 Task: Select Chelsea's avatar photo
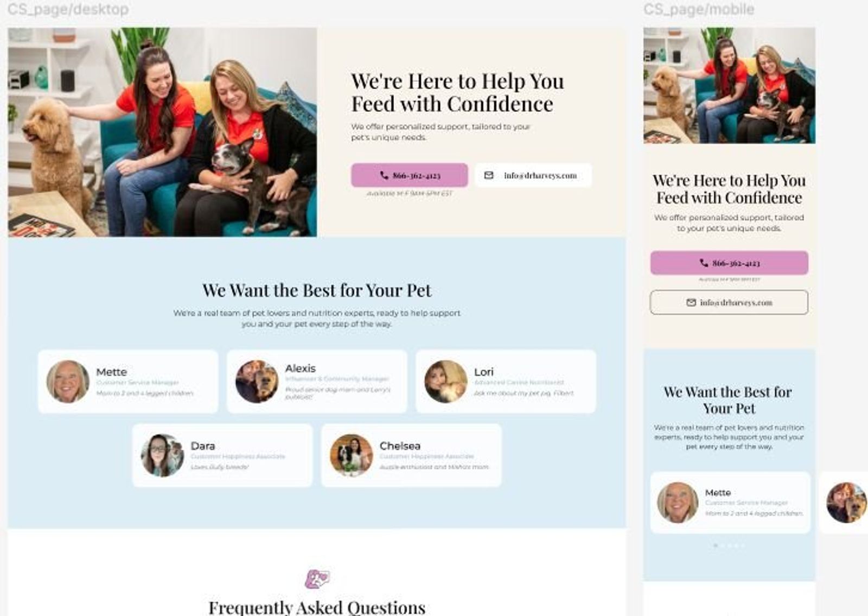pyautogui.click(x=351, y=455)
